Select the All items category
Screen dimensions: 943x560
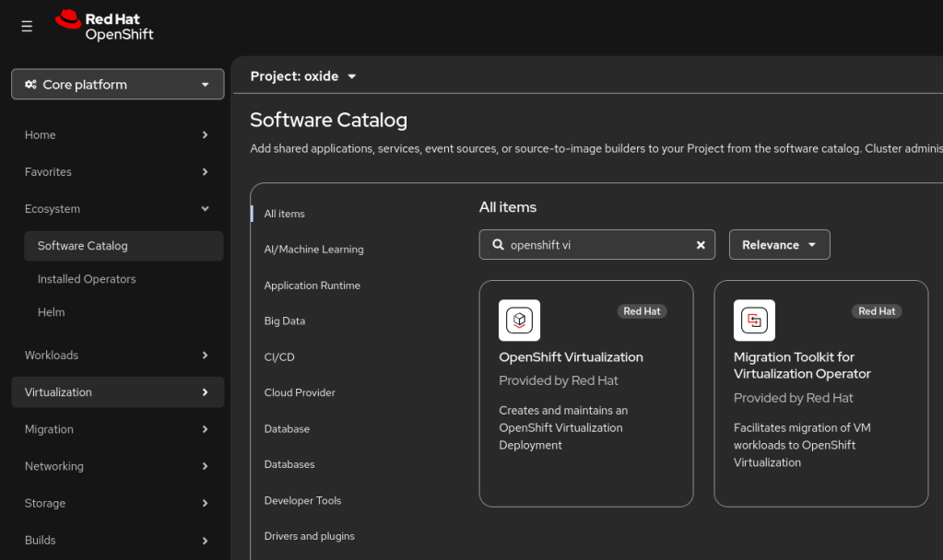pyautogui.click(x=284, y=214)
